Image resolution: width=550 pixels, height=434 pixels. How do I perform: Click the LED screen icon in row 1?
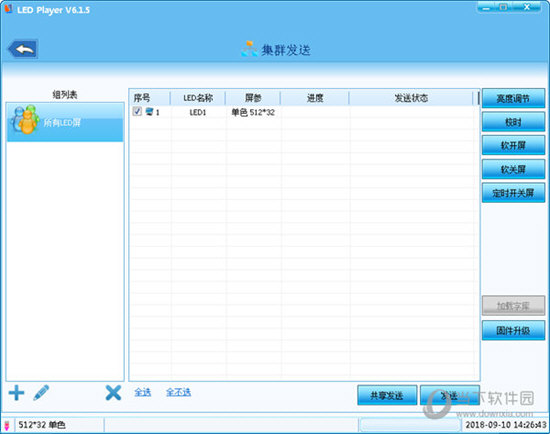[149, 112]
